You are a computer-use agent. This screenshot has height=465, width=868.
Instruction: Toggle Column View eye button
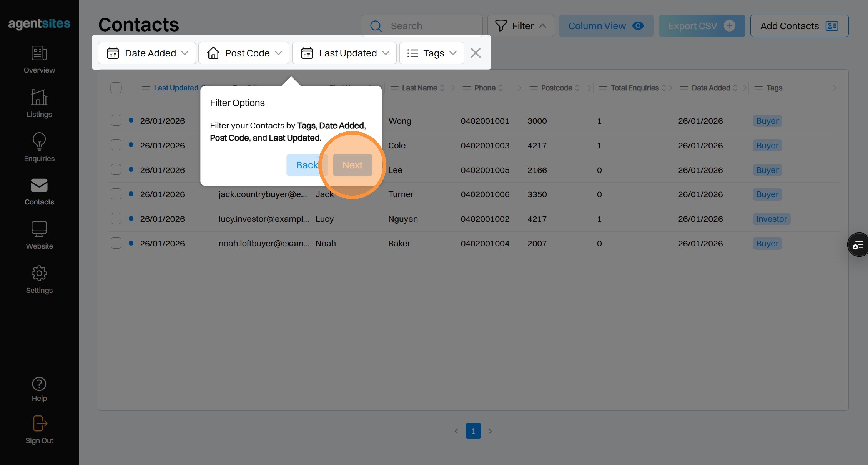(x=606, y=26)
